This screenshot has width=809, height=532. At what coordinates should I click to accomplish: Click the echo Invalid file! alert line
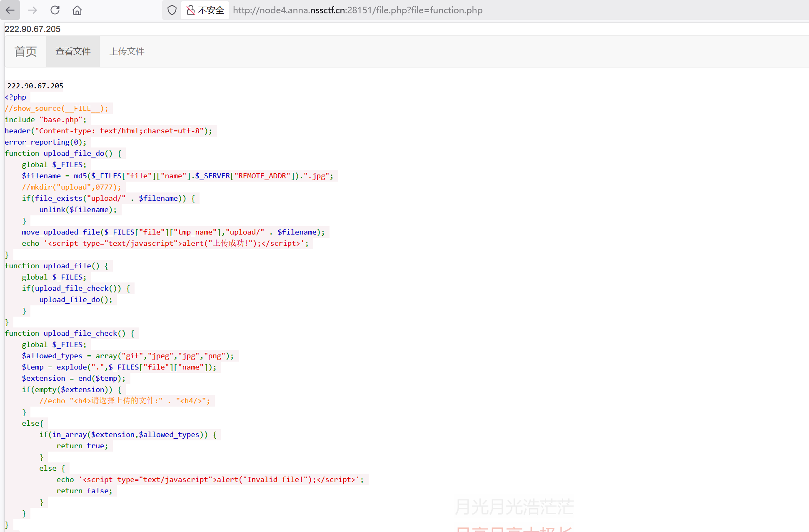(x=210, y=480)
